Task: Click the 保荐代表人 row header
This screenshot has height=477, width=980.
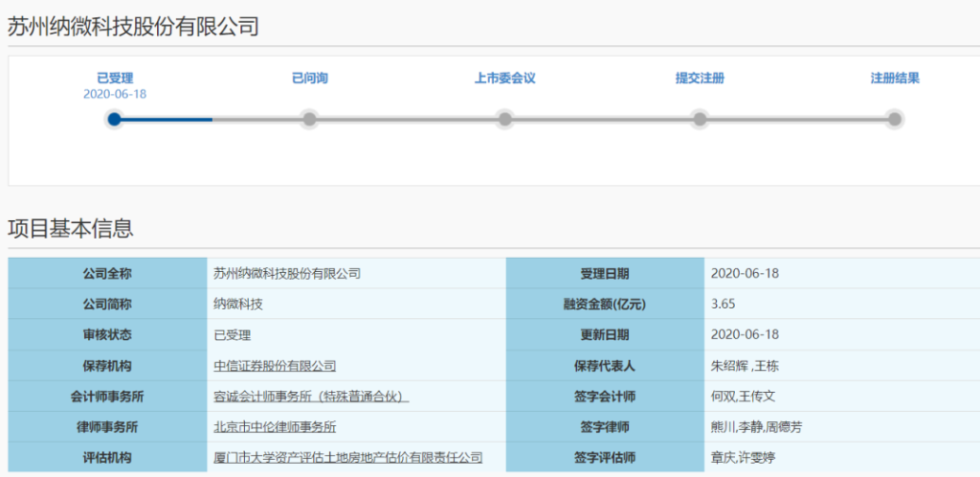Action: pyautogui.click(x=605, y=366)
